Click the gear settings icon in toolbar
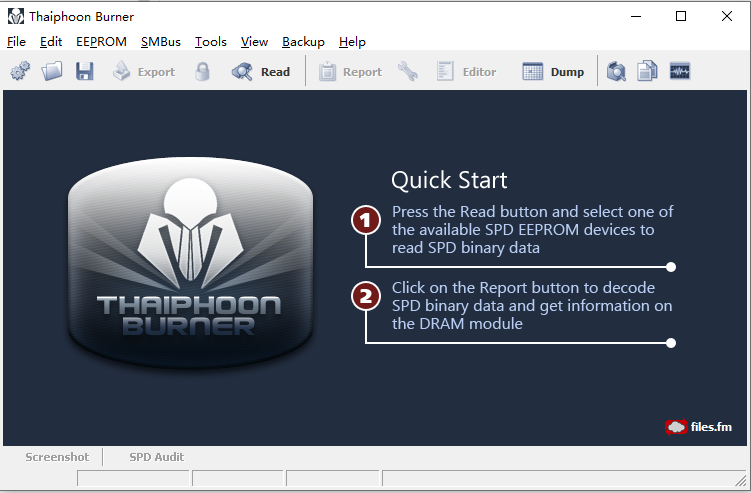The height and width of the screenshot is (493, 751). (20, 72)
